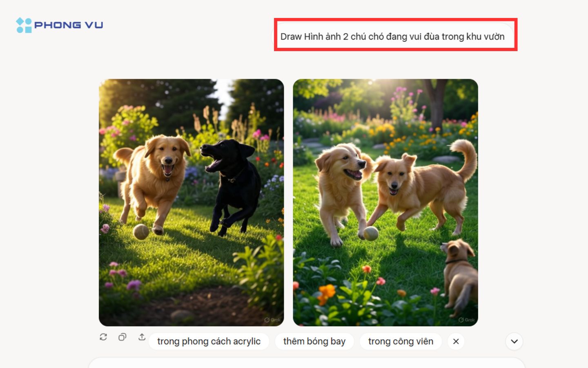
Task: Click the tennis ball in the left image
Action: pyautogui.click(x=141, y=232)
